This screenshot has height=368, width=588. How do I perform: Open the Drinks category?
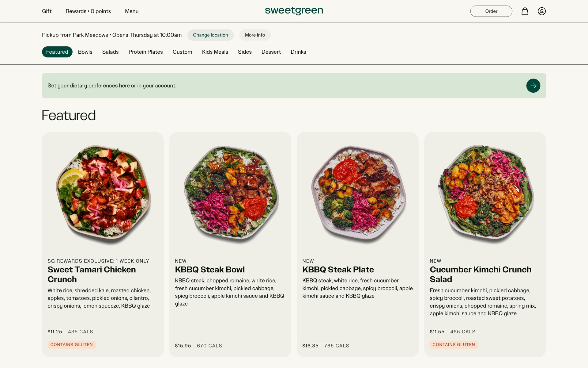298,52
